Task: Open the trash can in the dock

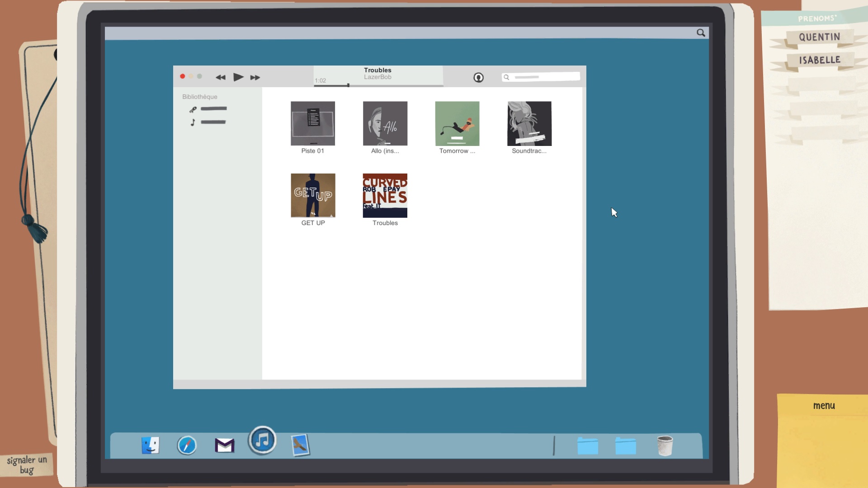Action: point(665,446)
